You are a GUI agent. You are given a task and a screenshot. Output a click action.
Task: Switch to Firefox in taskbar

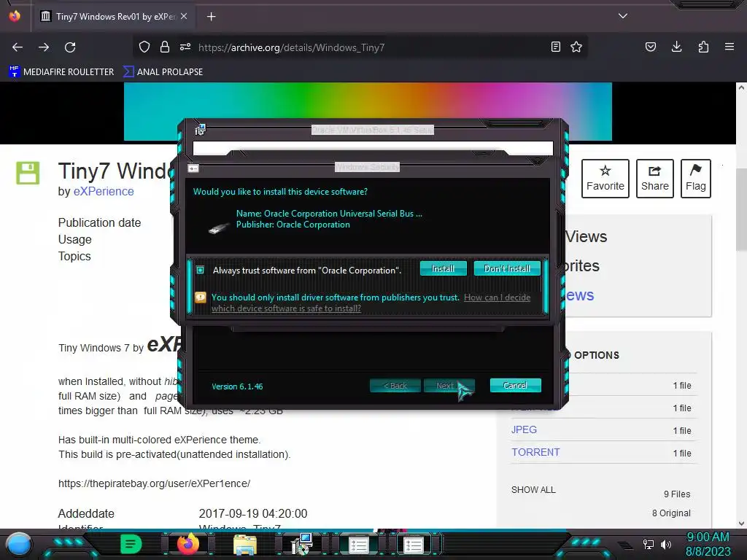click(x=187, y=544)
